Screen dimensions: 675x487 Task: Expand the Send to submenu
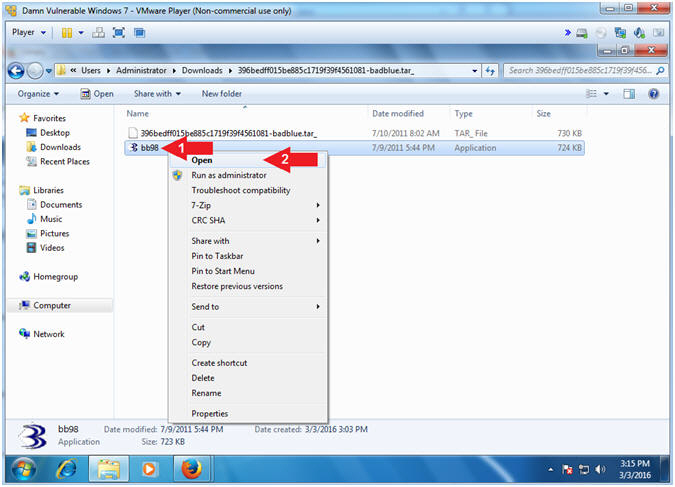248,307
